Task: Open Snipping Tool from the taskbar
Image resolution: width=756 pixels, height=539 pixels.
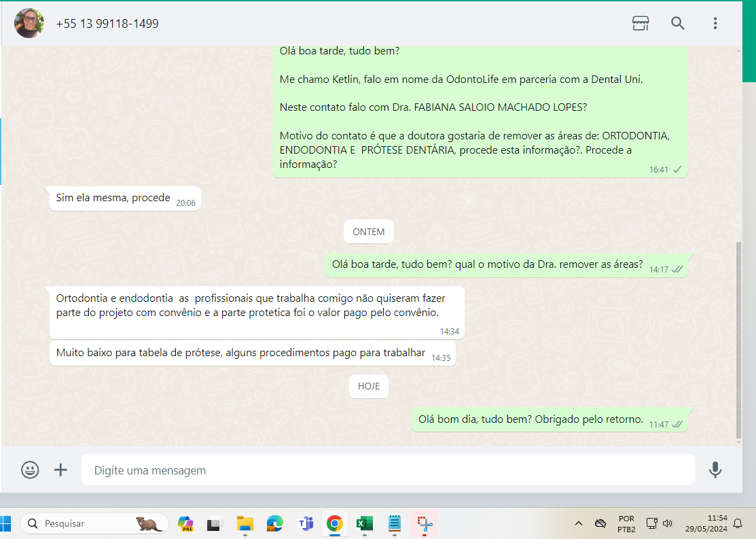Action: (x=425, y=523)
